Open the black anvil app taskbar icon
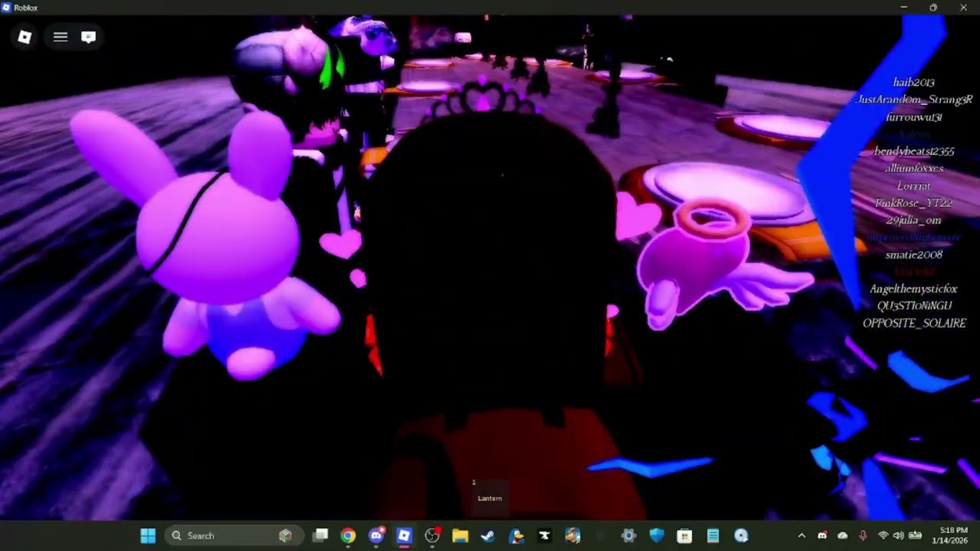 544,536
